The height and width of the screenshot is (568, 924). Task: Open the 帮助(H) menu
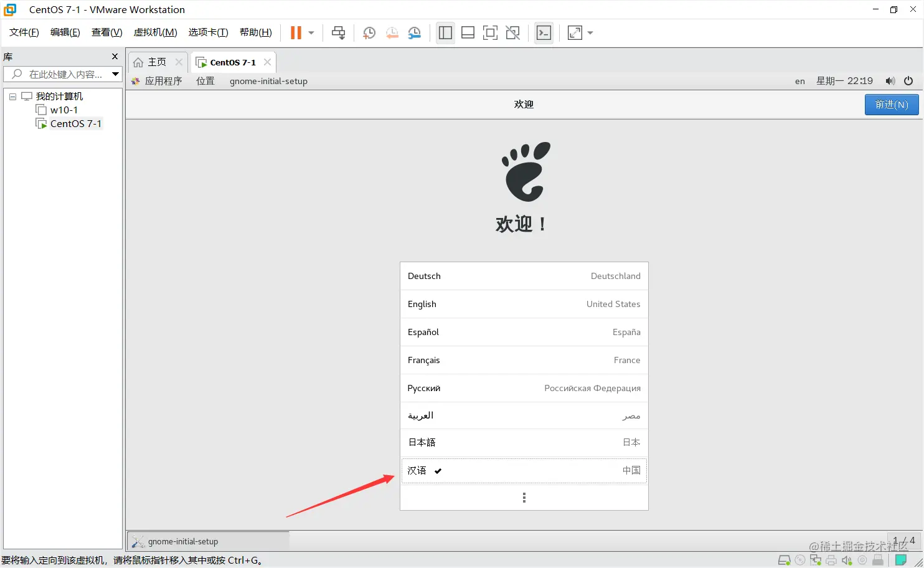tap(256, 32)
